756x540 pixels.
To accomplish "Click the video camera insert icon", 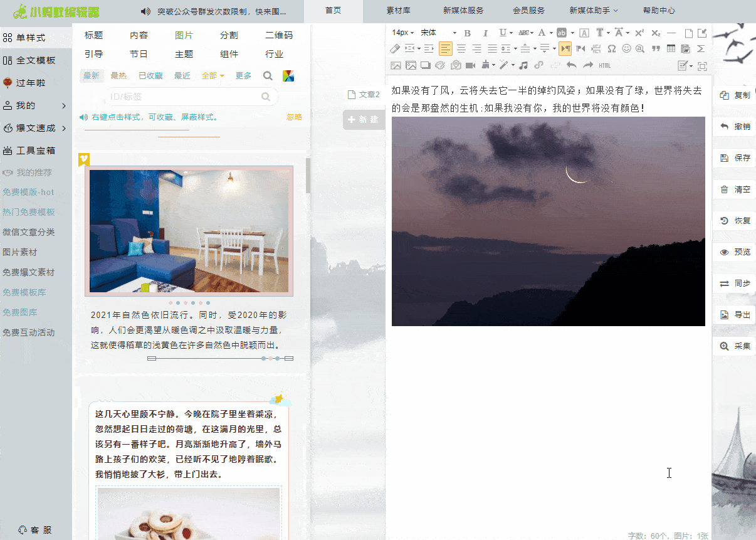I will pos(470,65).
